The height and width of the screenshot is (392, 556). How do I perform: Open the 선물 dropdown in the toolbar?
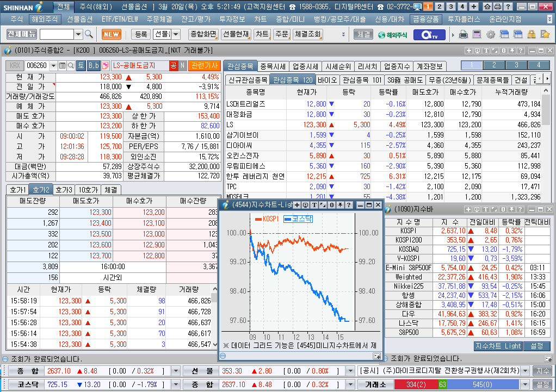tap(176, 34)
